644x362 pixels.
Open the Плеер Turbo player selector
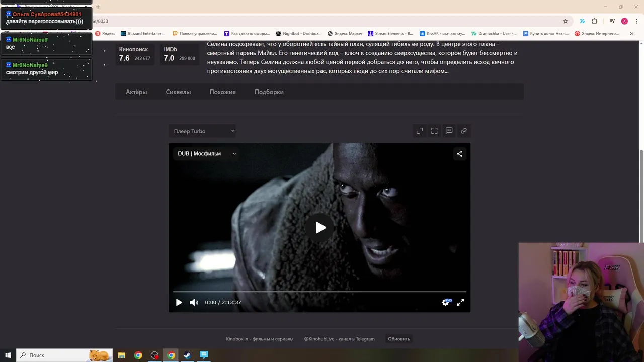coord(202,131)
